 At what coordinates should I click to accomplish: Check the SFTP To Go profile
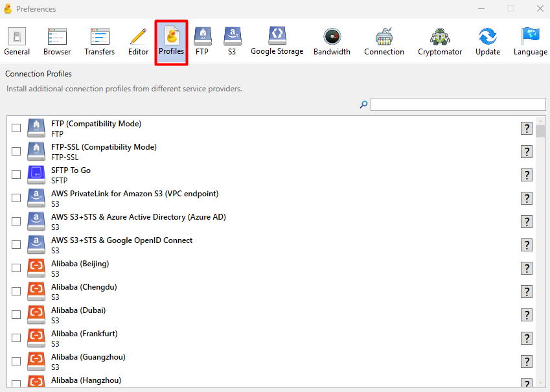point(16,175)
